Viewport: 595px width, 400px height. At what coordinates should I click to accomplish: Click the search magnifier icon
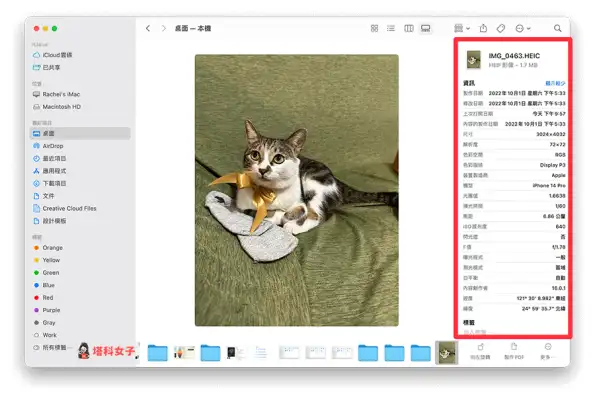click(557, 28)
